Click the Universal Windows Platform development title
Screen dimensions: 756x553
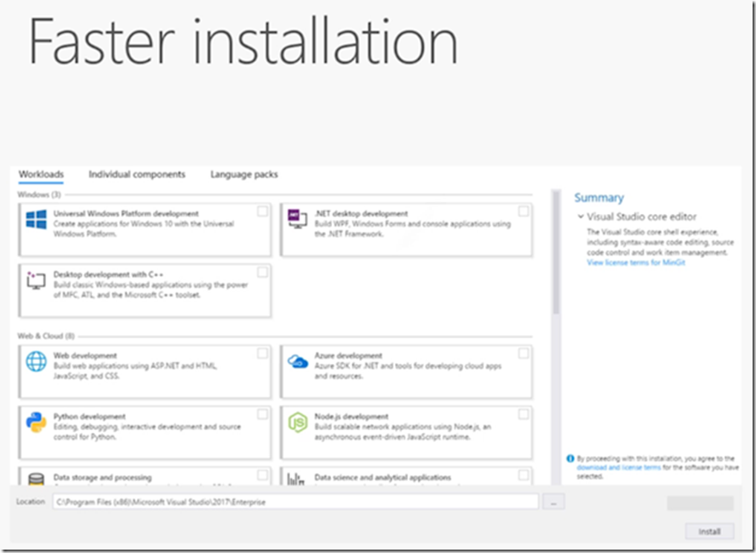click(126, 213)
